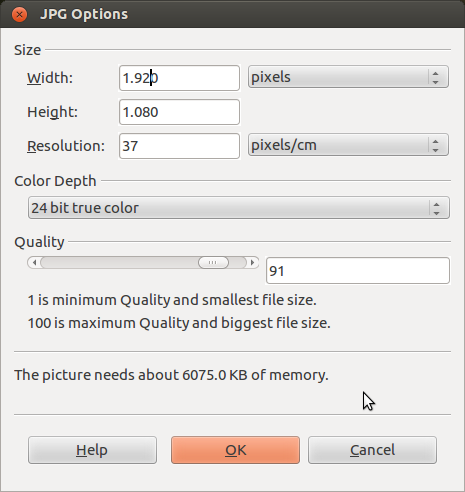Confirm export with the OK button
This screenshot has width=465, height=492.
click(235, 450)
